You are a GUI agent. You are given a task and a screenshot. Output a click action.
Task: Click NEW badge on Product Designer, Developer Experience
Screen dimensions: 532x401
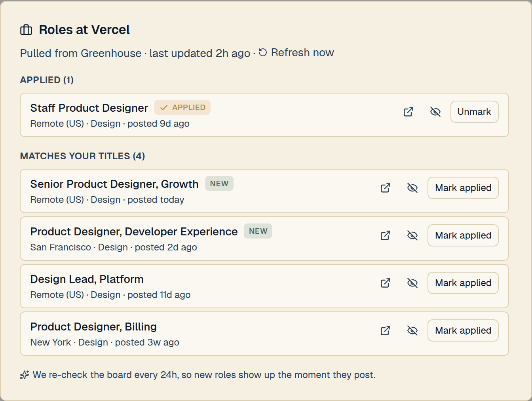click(x=258, y=231)
